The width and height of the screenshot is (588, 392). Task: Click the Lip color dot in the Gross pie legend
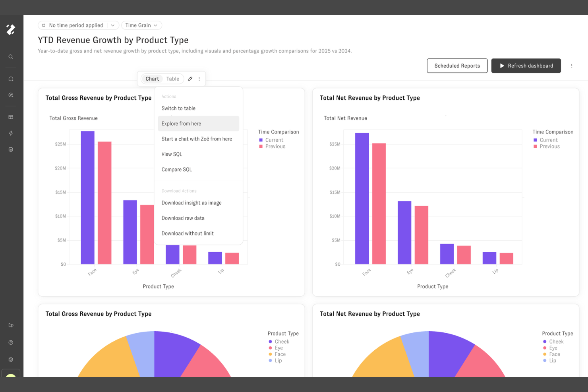[x=271, y=361]
